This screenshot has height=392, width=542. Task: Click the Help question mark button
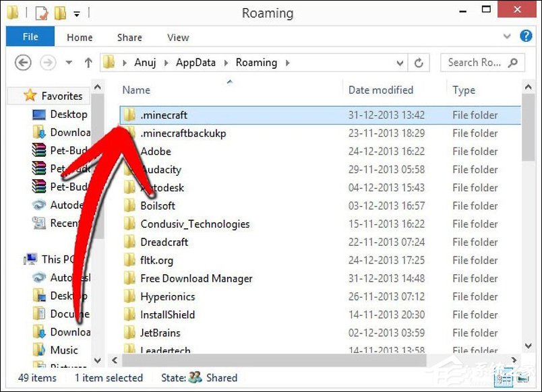526,36
